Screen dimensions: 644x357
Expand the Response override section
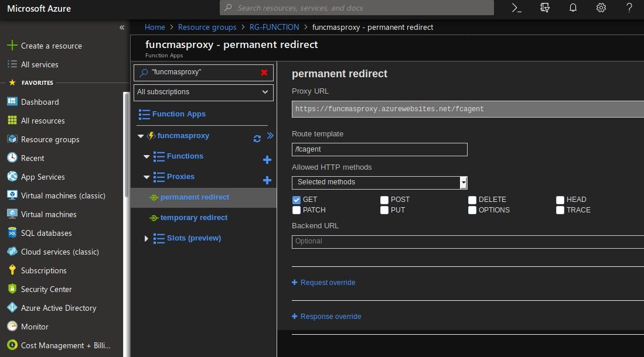[326, 317]
